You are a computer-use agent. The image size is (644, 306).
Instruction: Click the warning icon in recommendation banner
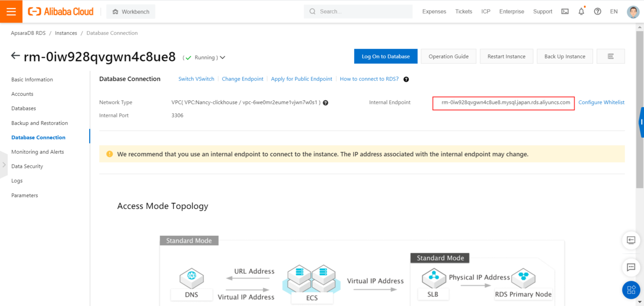[x=109, y=154]
